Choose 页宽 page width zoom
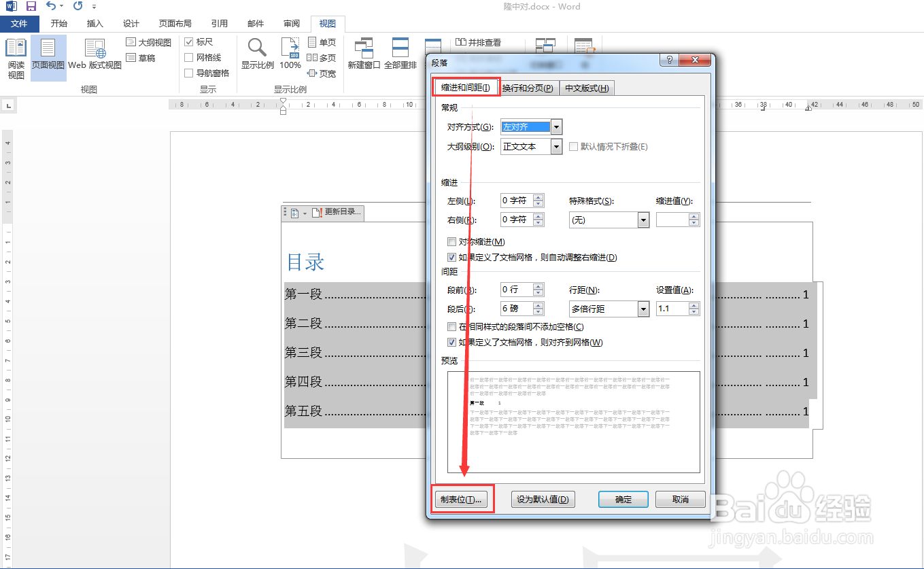The width and height of the screenshot is (924, 569). 322,73
